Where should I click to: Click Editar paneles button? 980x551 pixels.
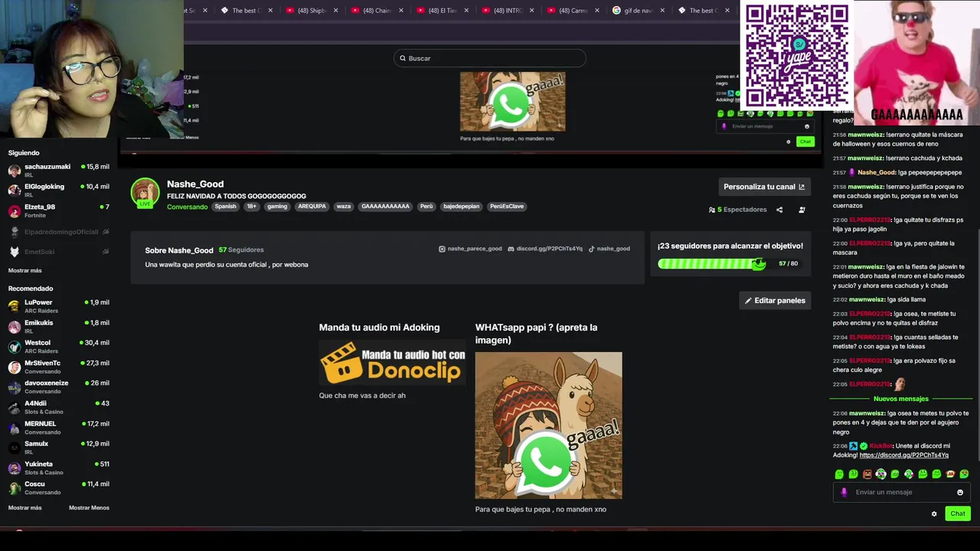(x=775, y=301)
